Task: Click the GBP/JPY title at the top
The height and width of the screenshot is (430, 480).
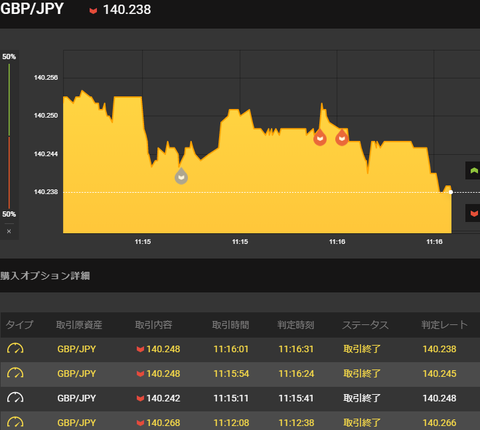Action: click(32, 9)
